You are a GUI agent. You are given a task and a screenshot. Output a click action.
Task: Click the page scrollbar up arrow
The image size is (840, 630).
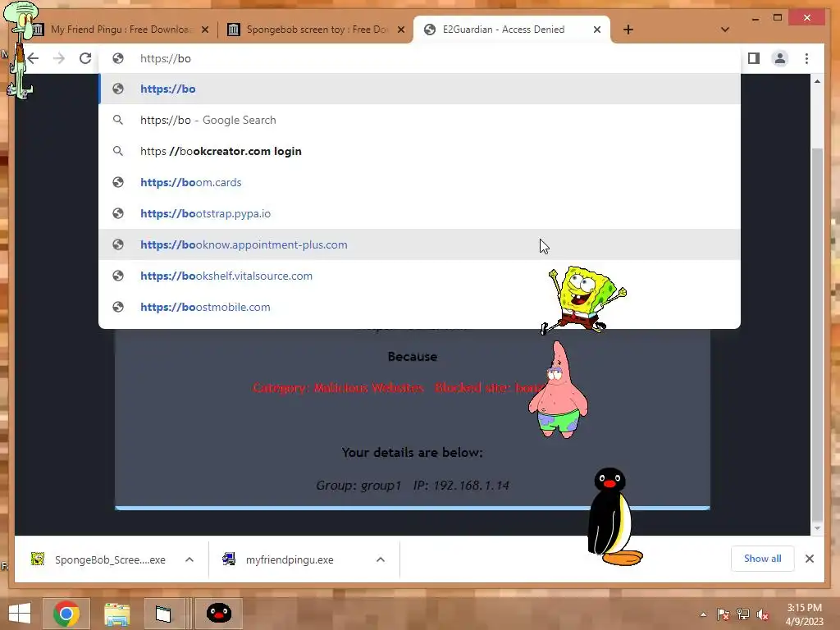817,81
